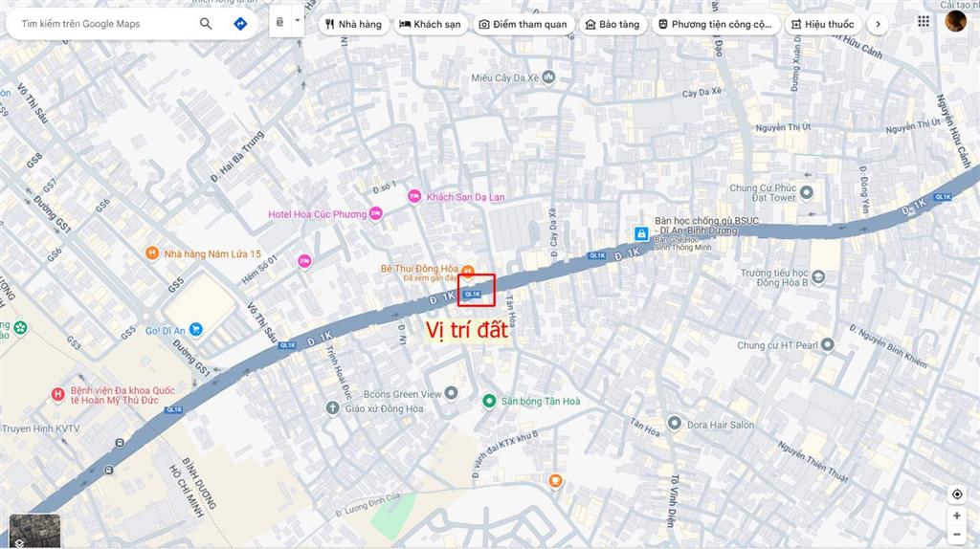This screenshot has height=549, width=980.
Task: Select the Go! Dĩ An shopping marker
Action: [x=195, y=328]
